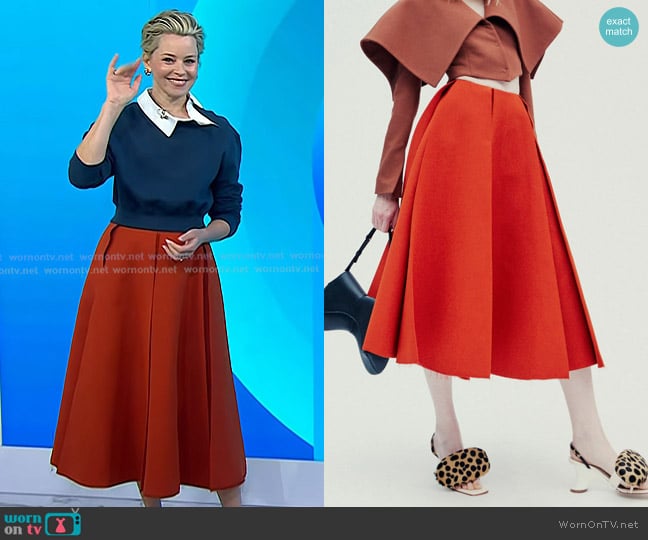Open the WornOnTV.net text link
The width and height of the screenshot is (648, 540).
598,524
